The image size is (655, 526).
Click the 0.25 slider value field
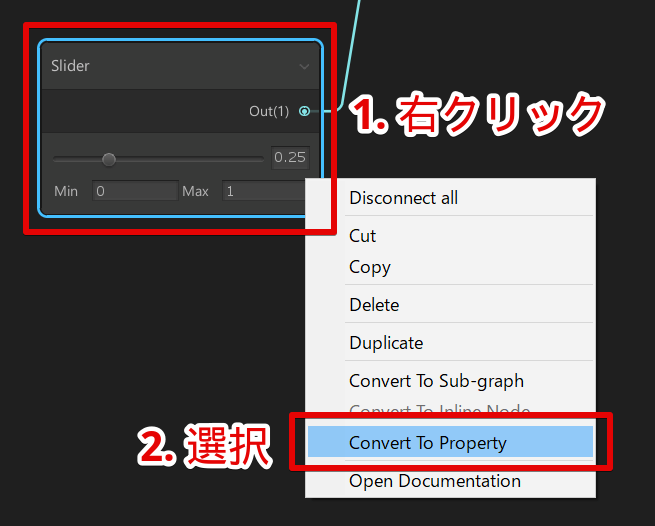290,158
